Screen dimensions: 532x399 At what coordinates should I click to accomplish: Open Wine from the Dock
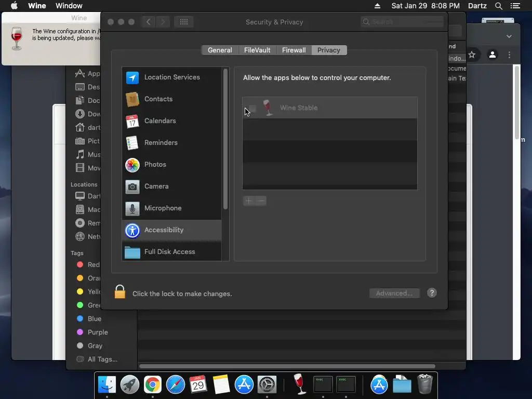(299, 384)
